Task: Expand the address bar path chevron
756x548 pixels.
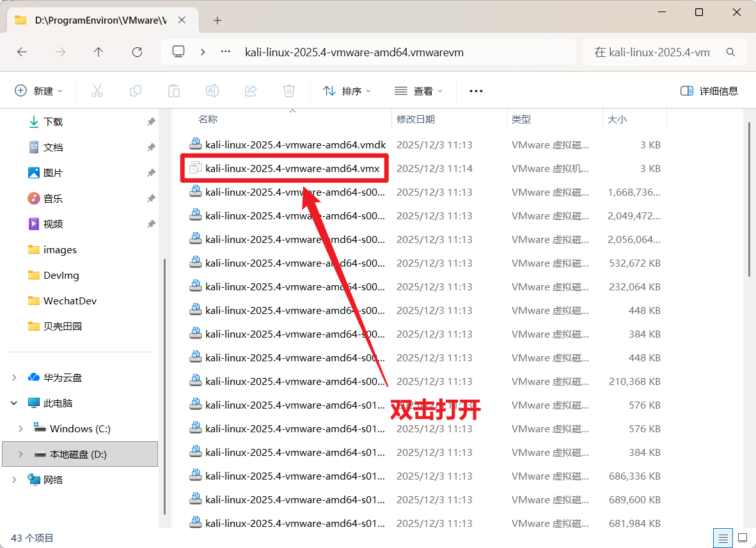Action: [203, 52]
